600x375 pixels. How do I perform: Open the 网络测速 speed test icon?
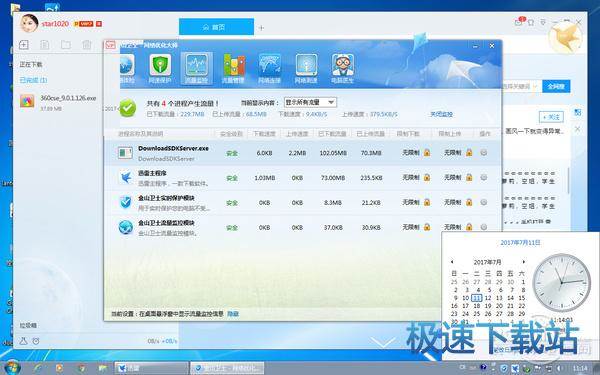click(x=306, y=69)
